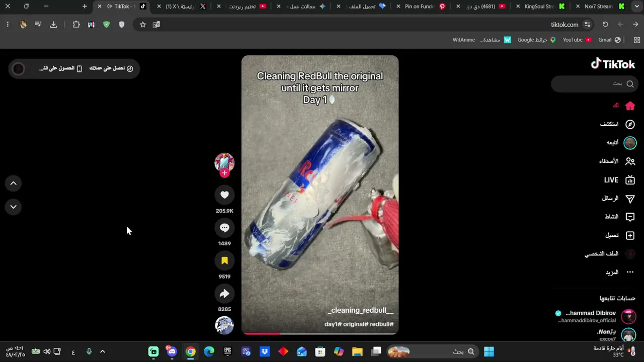The height and width of the screenshot is (362, 644).
Task: Open the Chrome three-dot menu
Action: click(x=8, y=25)
